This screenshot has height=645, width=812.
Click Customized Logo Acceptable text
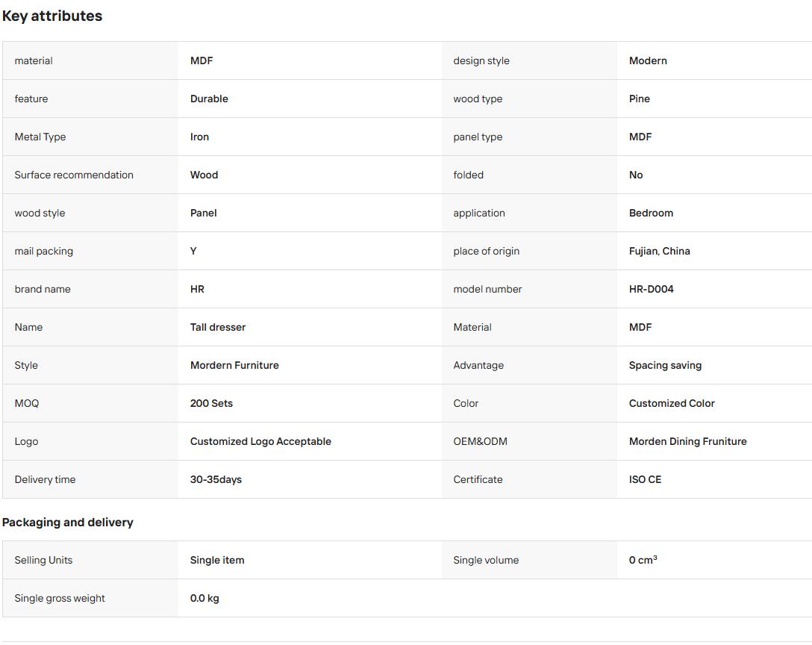coord(260,441)
